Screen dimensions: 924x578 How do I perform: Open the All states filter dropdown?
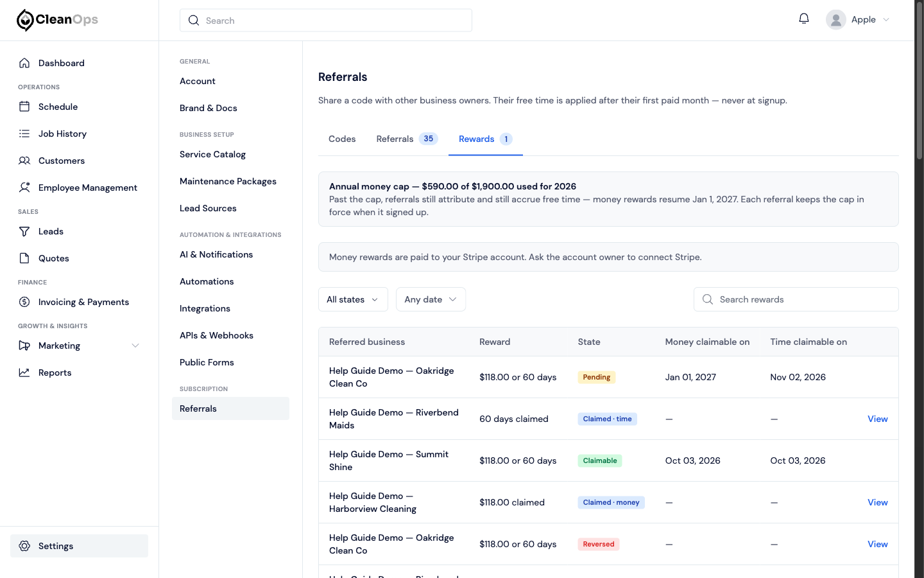click(353, 299)
